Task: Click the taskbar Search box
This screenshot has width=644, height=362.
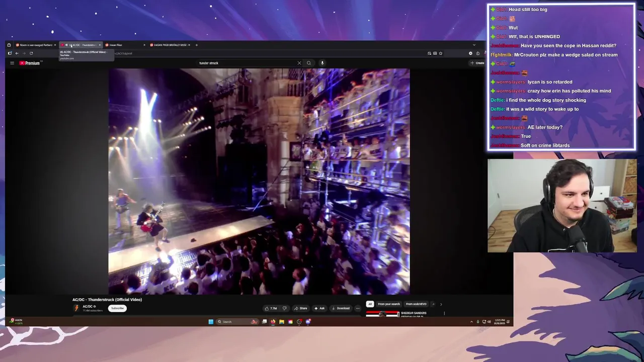Action: pyautogui.click(x=237, y=322)
